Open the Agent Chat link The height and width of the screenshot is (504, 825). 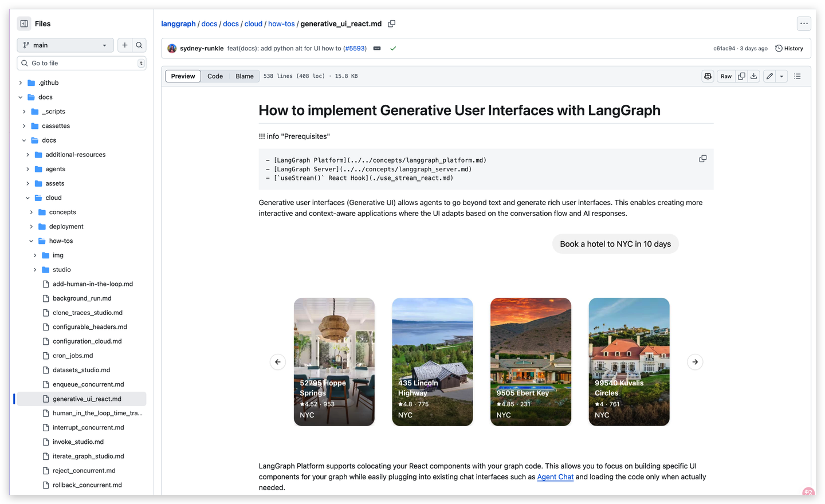(555, 477)
